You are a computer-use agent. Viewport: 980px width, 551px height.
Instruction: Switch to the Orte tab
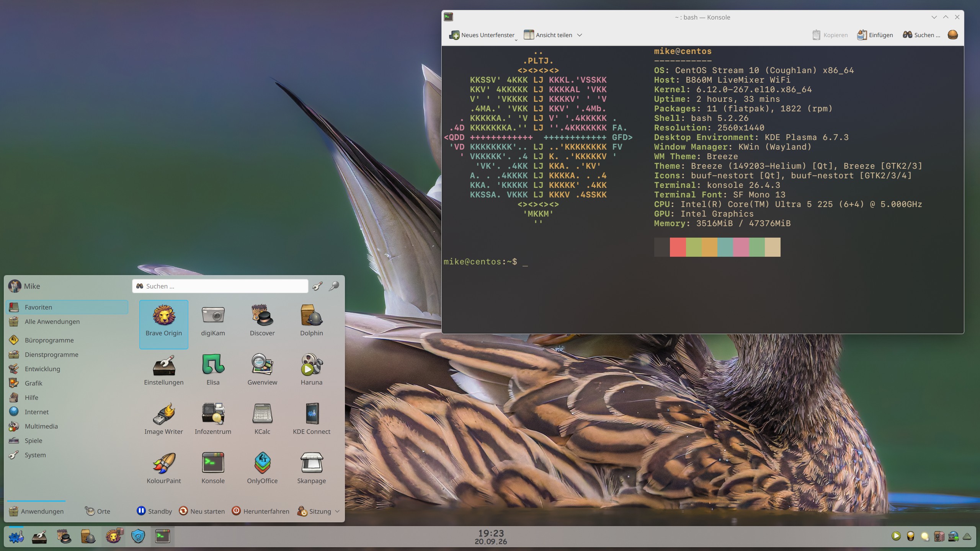[x=98, y=511]
